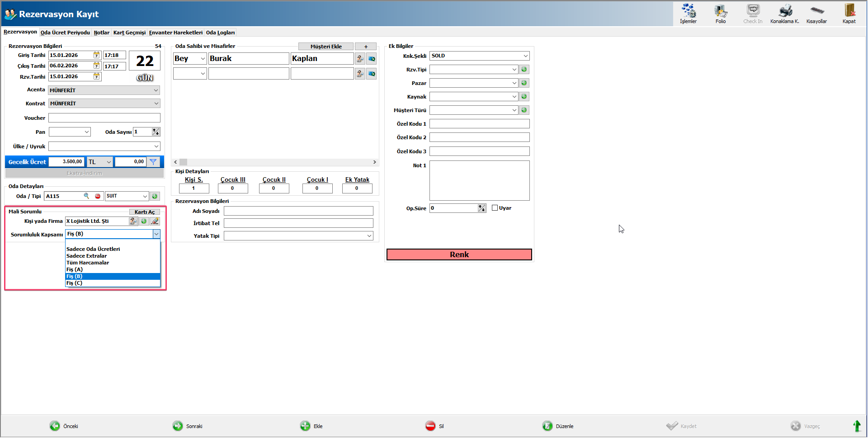Expand the Knk.Şekli dropdown
Image resolution: width=868 pixels, height=438 pixels.
click(x=525, y=56)
